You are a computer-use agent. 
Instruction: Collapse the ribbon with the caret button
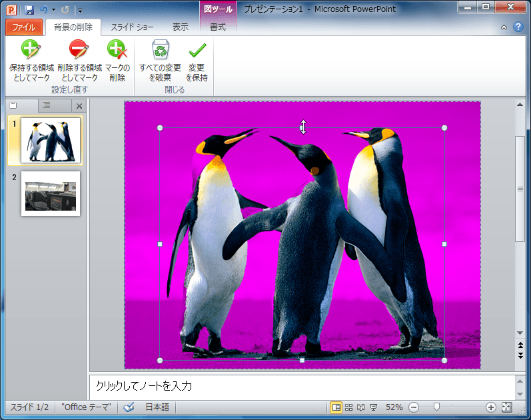tap(504, 27)
